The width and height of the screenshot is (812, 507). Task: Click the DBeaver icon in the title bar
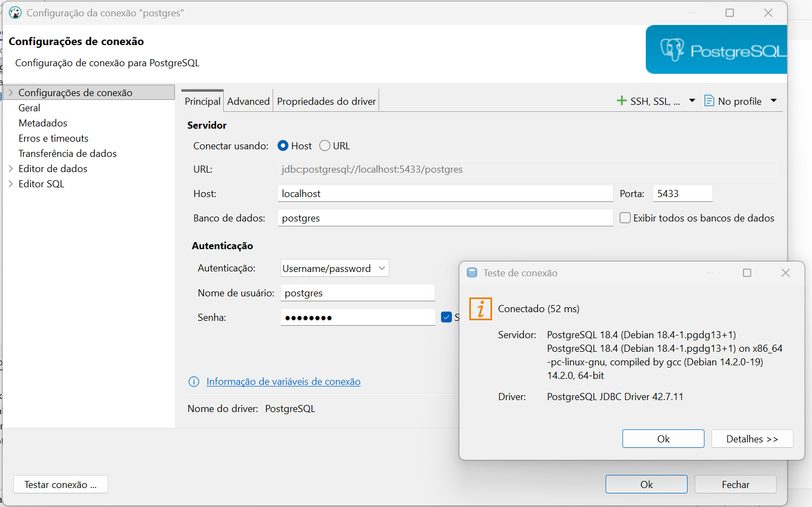click(15, 12)
